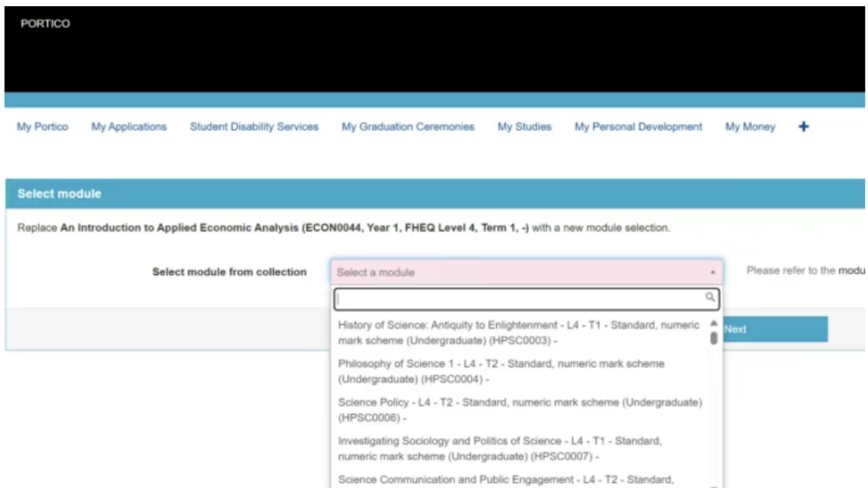Viewport: 868px width, 488px height.
Task: Expand the Select a module dropdown
Action: (526, 272)
